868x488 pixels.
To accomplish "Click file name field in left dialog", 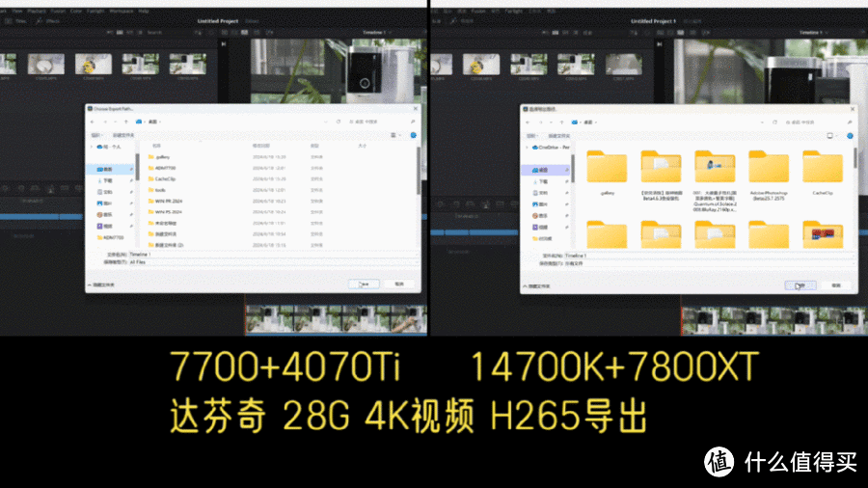I will pos(274,255).
